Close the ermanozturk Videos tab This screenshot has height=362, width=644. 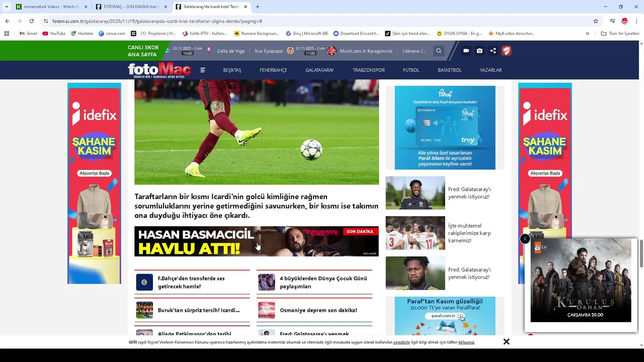pos(86,7)
